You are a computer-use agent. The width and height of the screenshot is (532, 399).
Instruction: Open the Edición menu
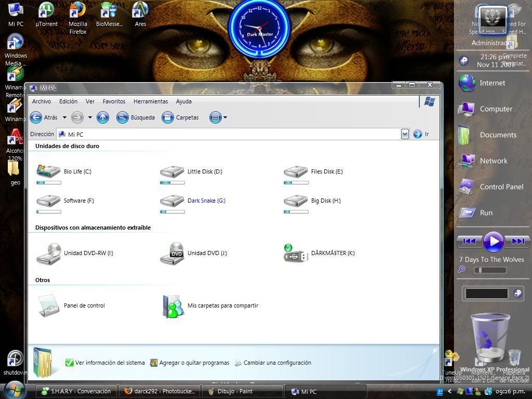[x=68, y=101]
